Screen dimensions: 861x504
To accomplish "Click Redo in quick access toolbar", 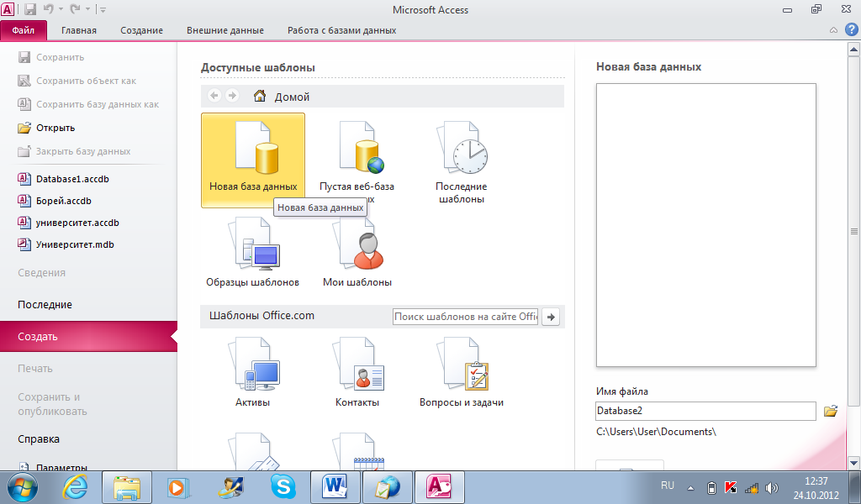I will (x=75, y=9).
